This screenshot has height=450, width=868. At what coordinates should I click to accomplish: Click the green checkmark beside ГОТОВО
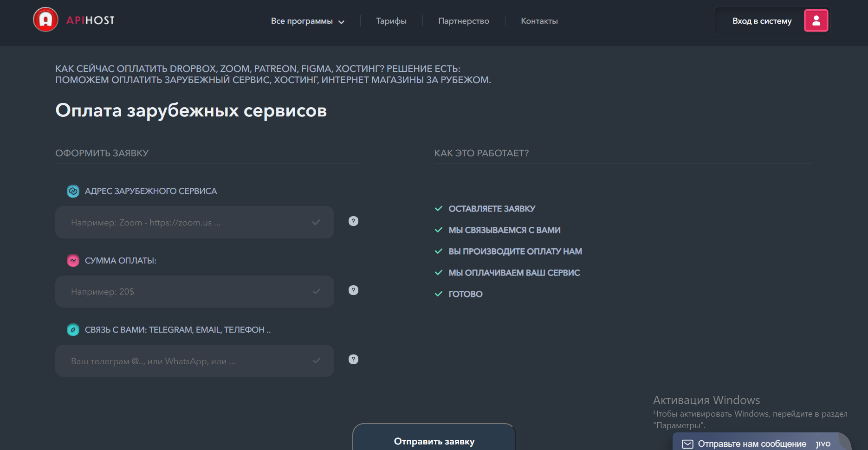[x=438, y=294]
